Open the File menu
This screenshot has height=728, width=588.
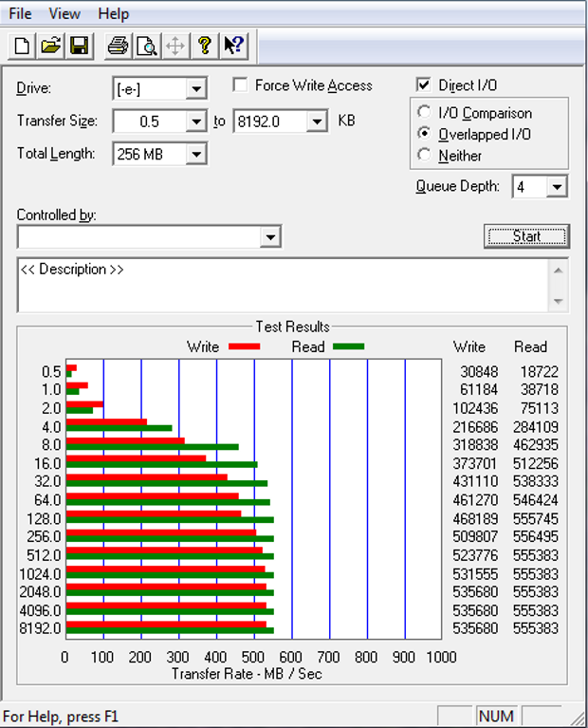(x=20, y=14)
